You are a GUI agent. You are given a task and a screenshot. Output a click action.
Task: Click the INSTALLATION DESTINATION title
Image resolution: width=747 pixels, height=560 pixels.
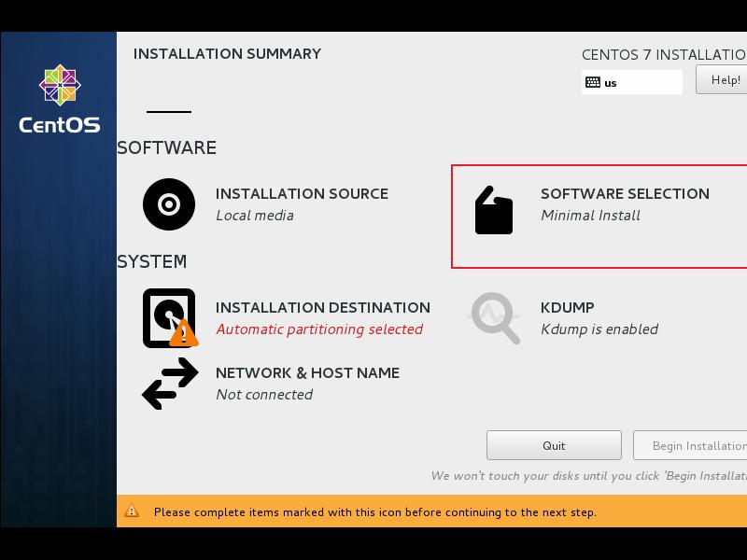(x=322, y=307)
